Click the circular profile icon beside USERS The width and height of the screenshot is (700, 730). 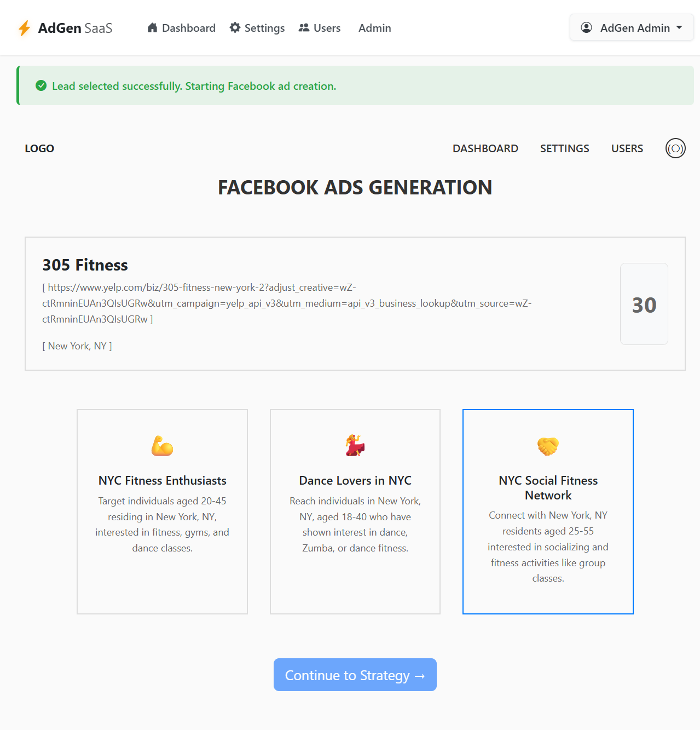[x=675, y=148]
